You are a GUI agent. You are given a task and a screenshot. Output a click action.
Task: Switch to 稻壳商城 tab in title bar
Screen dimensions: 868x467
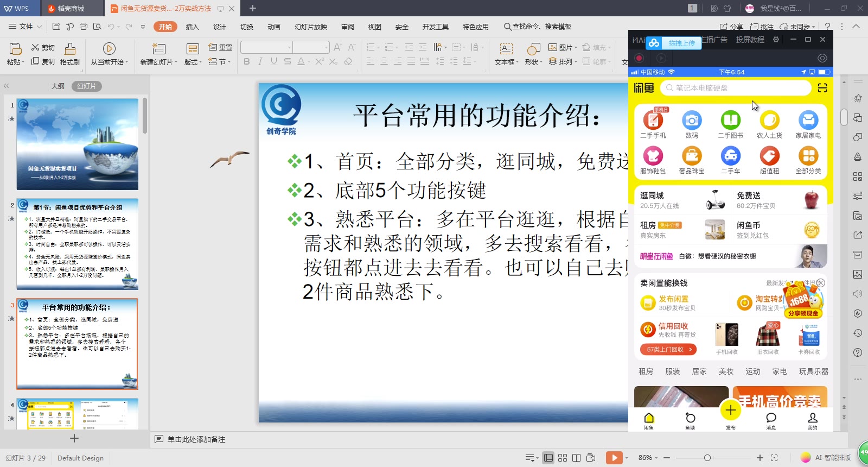[71, 8]
